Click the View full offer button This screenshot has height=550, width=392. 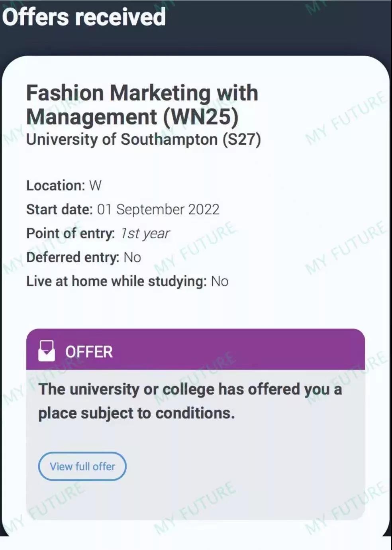(x=82, y=466)
